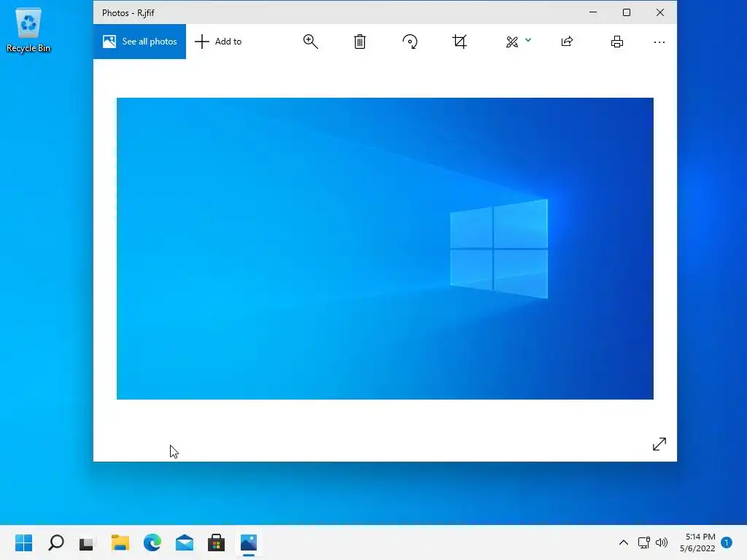Screen dimensions: 747x560
Task: Open Mail app from taskbar
Action: [185, 542]
